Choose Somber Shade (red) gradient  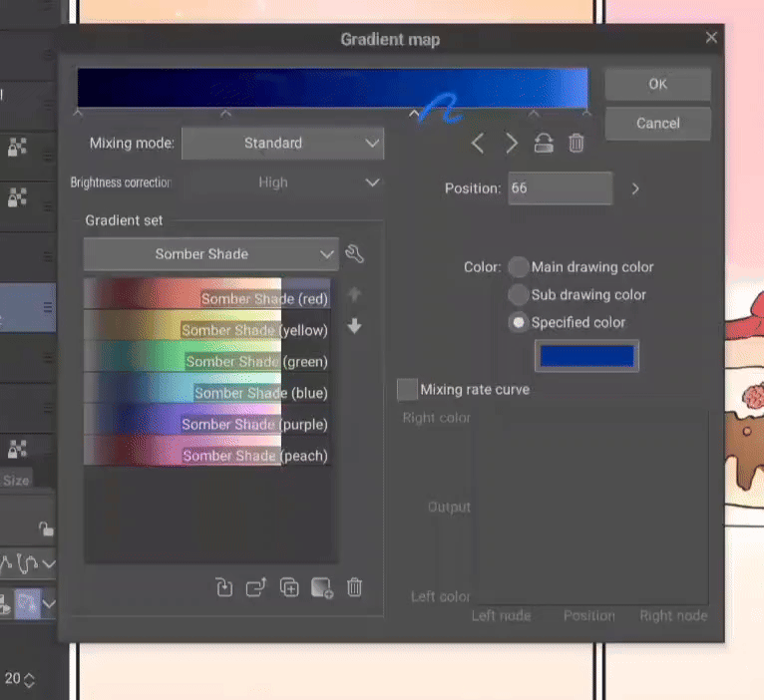tap(207, 294)
